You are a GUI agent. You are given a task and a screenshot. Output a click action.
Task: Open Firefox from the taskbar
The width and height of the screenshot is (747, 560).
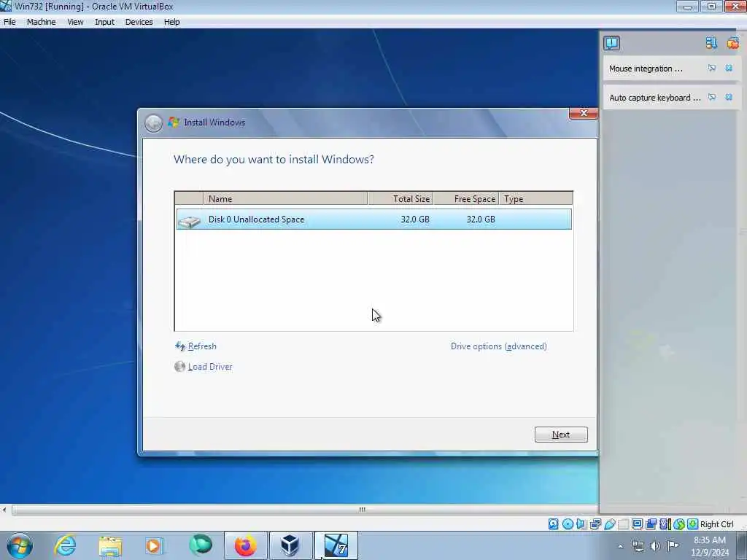pos(245,545)
